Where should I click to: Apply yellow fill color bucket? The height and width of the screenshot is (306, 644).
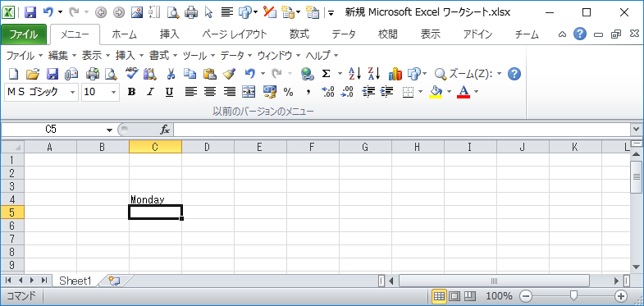click(436, 92)
